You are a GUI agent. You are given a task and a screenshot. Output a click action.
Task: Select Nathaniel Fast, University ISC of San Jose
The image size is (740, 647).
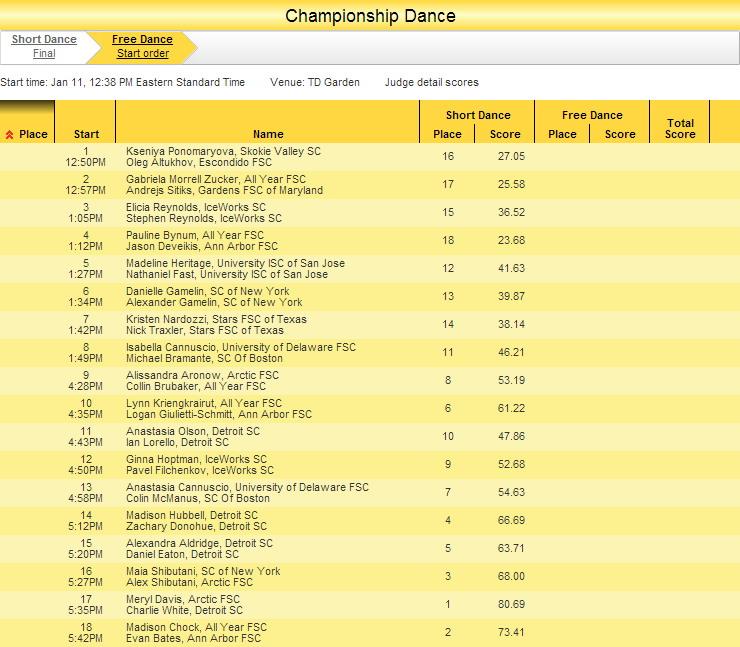click(227, 274)
